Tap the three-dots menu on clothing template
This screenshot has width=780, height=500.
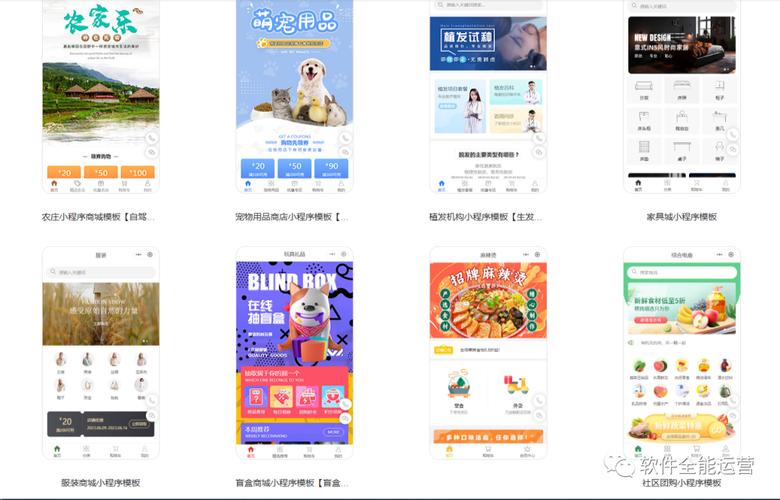pyautogui.click(x=136, y=255)
